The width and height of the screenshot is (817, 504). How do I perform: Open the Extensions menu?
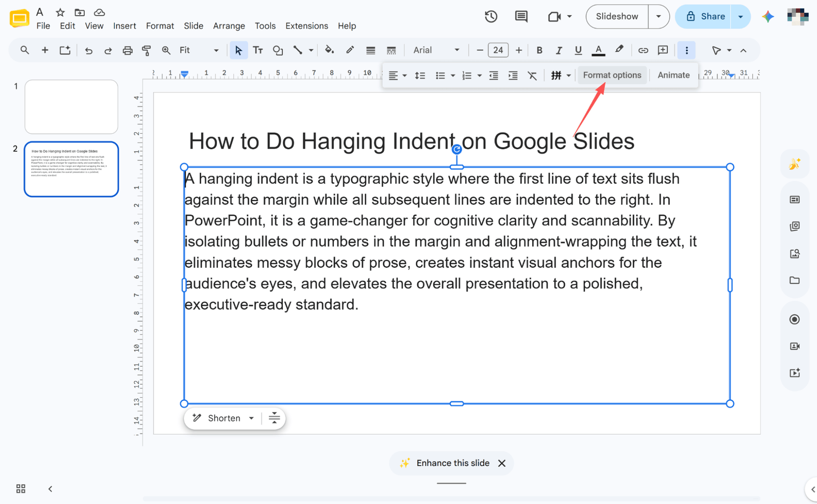[306, 26]
